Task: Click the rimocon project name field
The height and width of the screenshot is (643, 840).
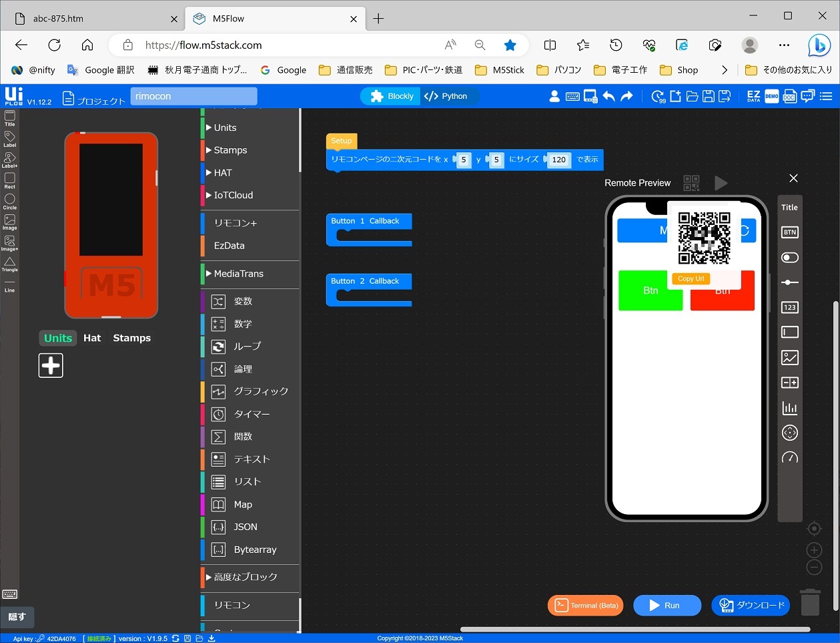Action: [193, 96]
